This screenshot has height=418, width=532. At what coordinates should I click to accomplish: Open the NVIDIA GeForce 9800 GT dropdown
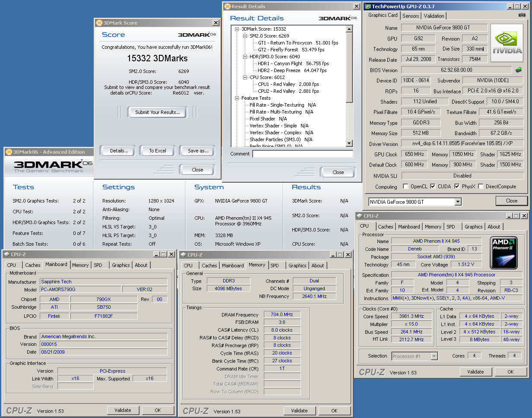coord(458,202)
